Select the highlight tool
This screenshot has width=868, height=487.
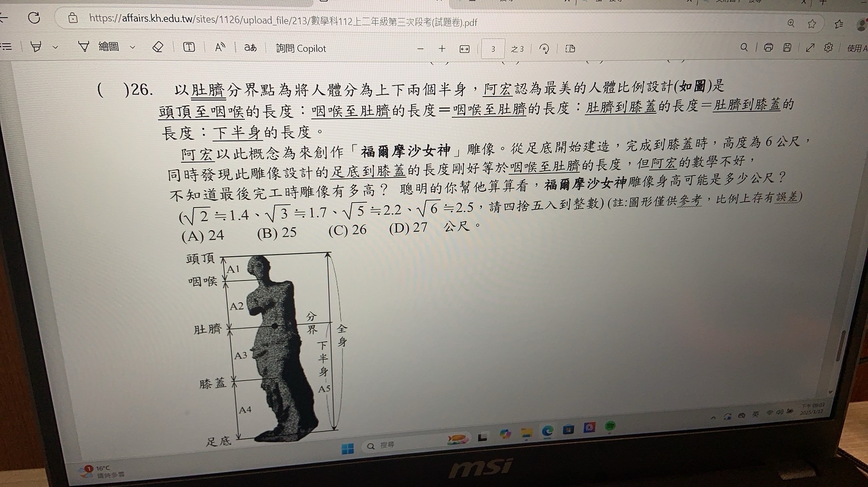coord(36,47)
